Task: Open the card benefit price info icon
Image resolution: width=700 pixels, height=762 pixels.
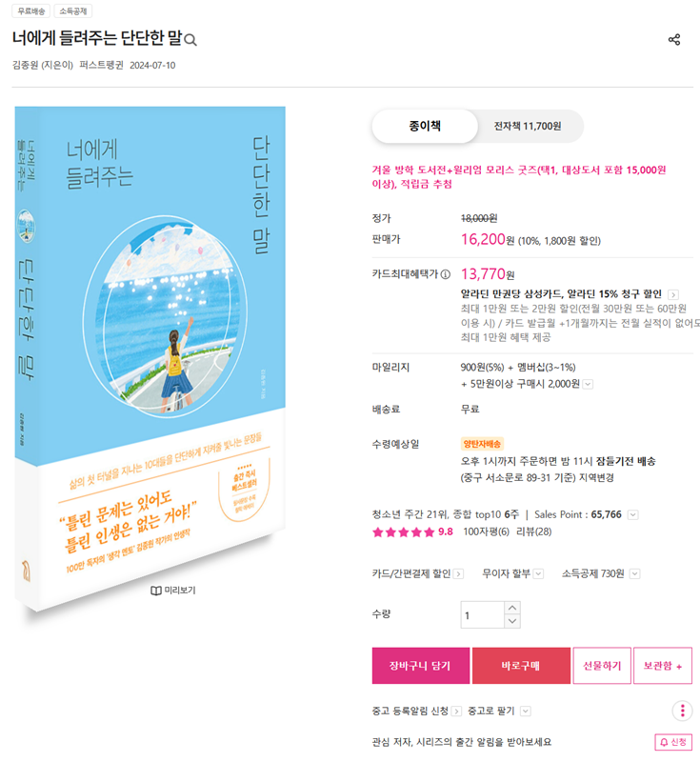Action: pos(446,274)
